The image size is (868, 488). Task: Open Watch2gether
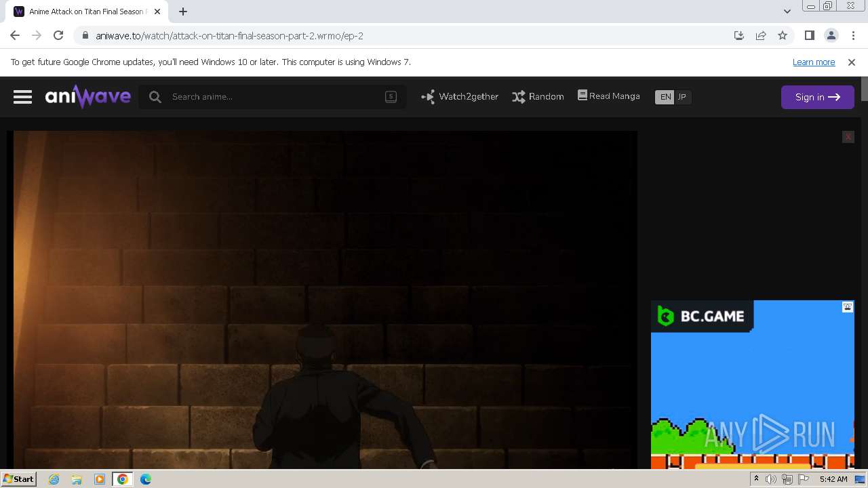pos(460,97)
